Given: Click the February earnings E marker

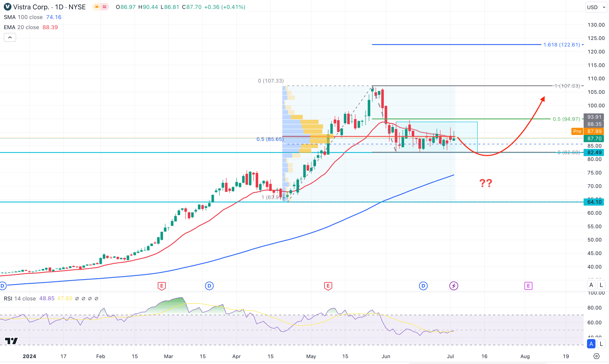Looking at the screenshot, I should [161, 286].
